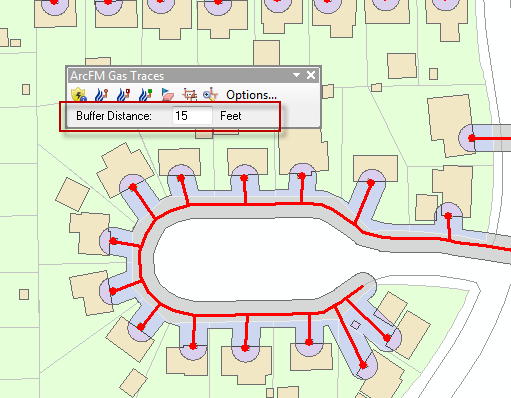The height and width of the screenshot is (398, 511).
Task: Close the ArcFM Gas Traces toolbar
Action: tap(311, 75)
